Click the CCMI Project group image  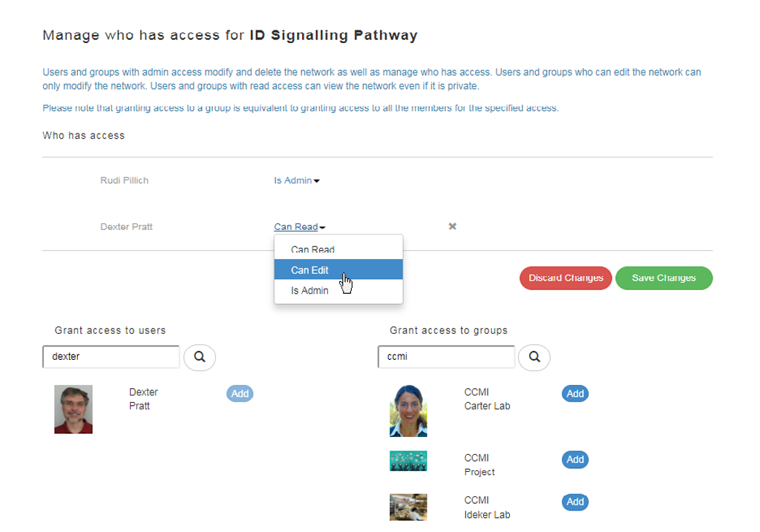[408, 461]
